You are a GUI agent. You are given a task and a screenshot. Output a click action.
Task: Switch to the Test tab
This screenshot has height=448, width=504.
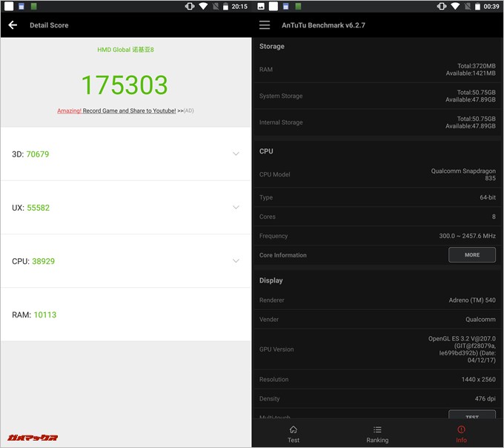(x=294, y=434)
